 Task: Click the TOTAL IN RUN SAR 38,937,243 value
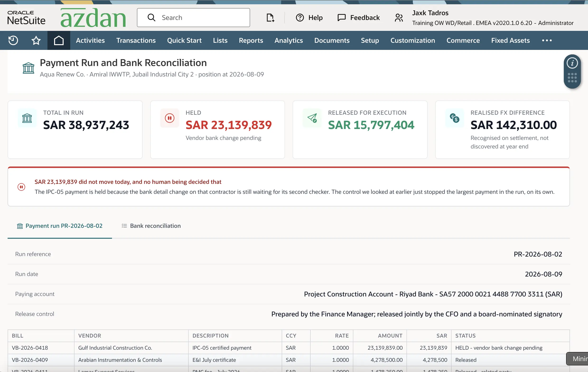[86, 125]
